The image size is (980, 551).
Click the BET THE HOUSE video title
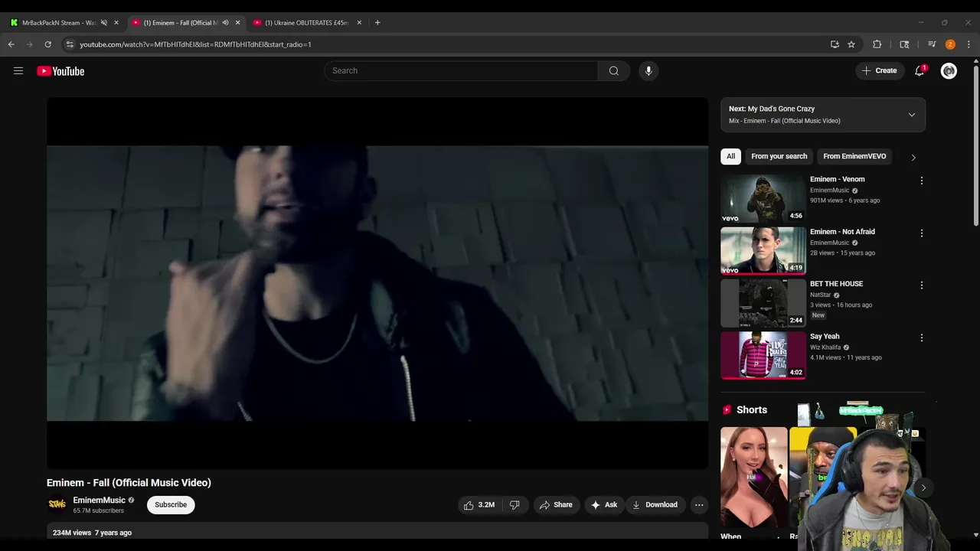[x=836, y=284]
